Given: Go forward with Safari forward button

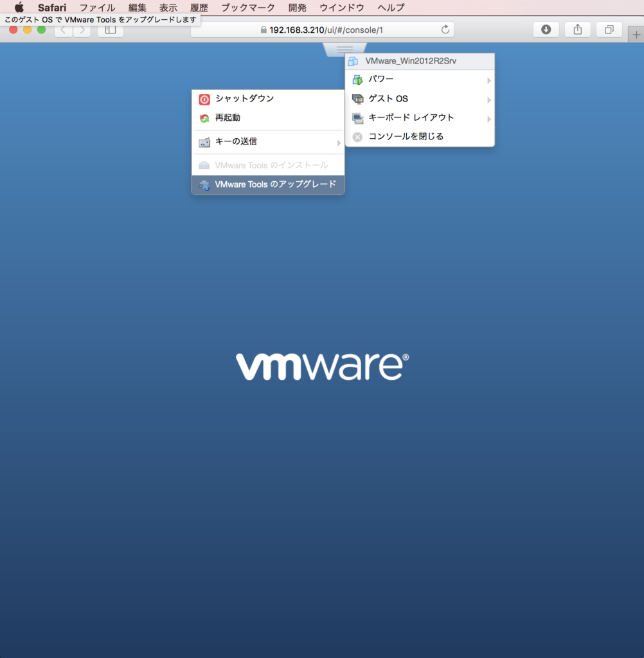Looking at the screenshot, I should [82, 30].
